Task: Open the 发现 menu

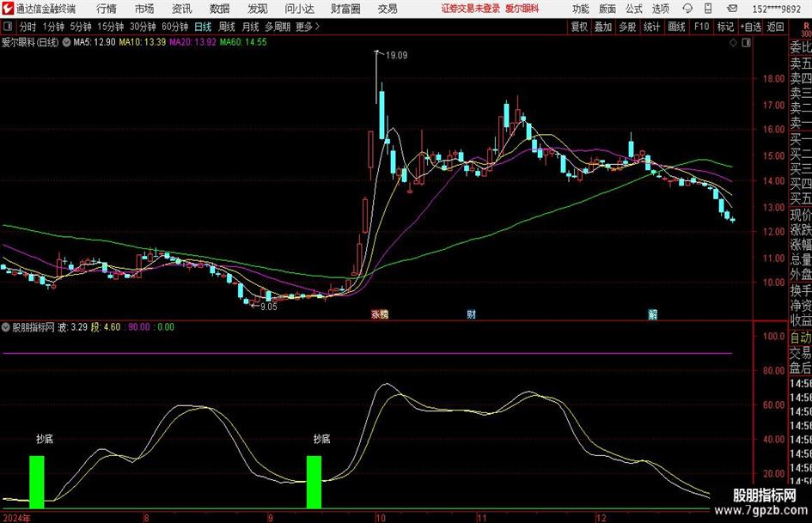Action: tap(258, 9)
